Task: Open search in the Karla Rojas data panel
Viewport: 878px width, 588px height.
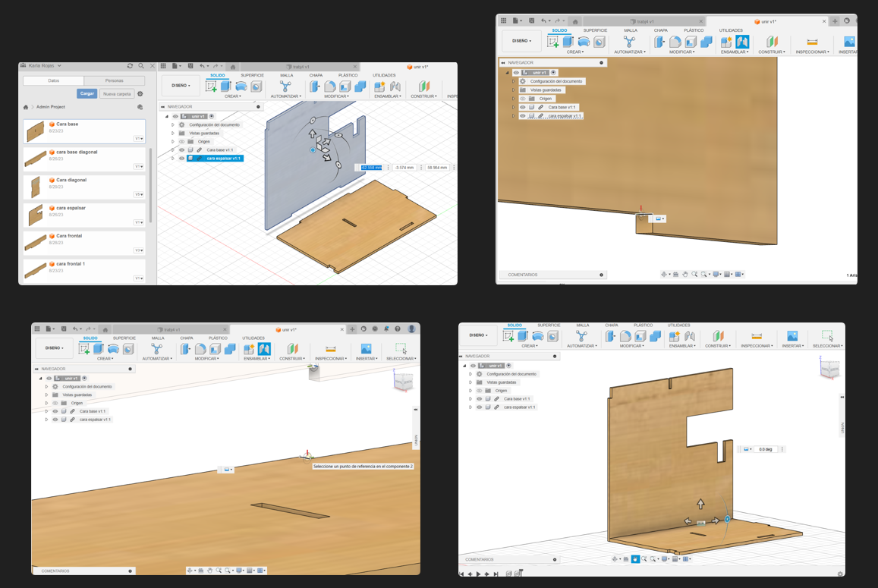Action: tap(141, 65)
